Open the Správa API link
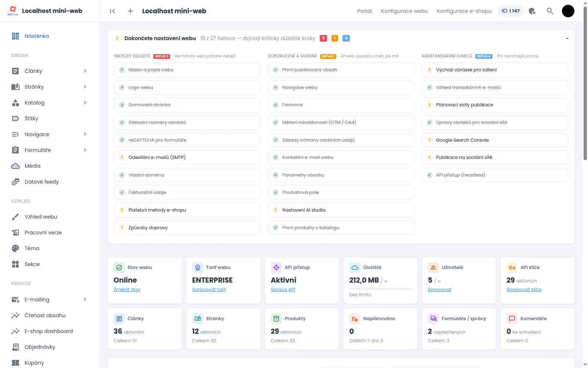This screenshot has width=588, height=368. pyautogui.click(x=283, y=290)
